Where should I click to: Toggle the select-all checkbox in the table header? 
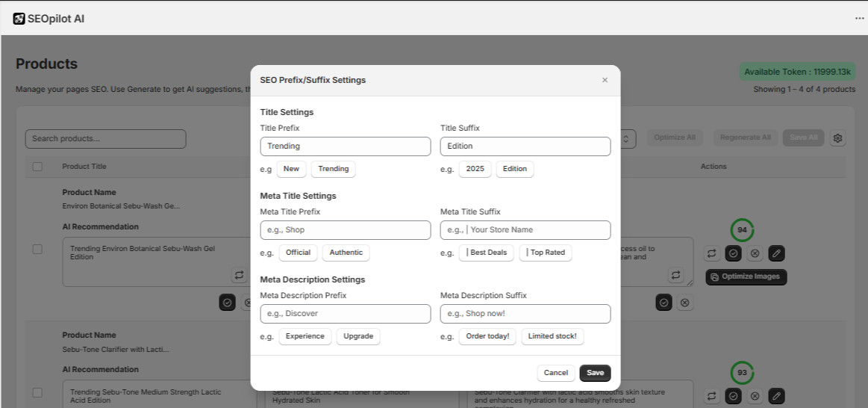tap(37, 167)
